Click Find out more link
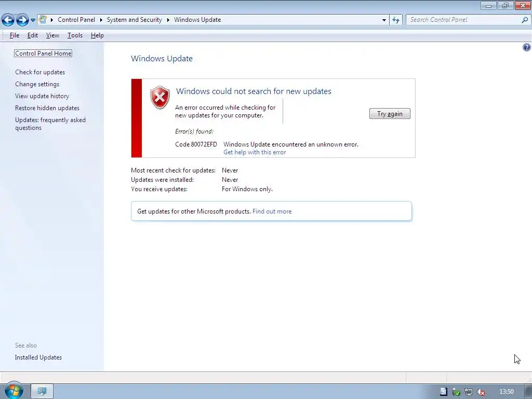 [272, 211]
